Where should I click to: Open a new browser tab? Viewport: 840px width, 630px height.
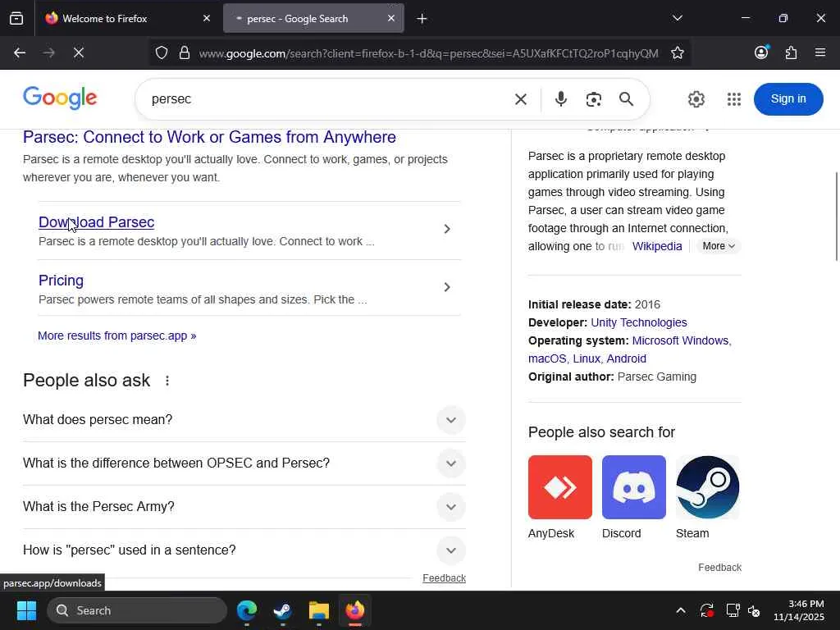tap(422, 18)
